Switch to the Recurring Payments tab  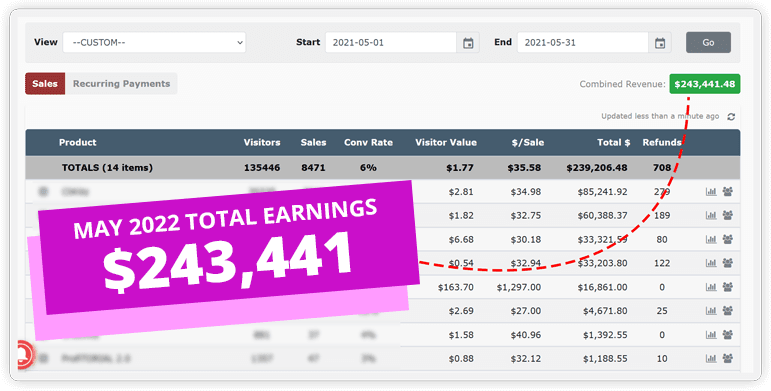coord(121,84)
